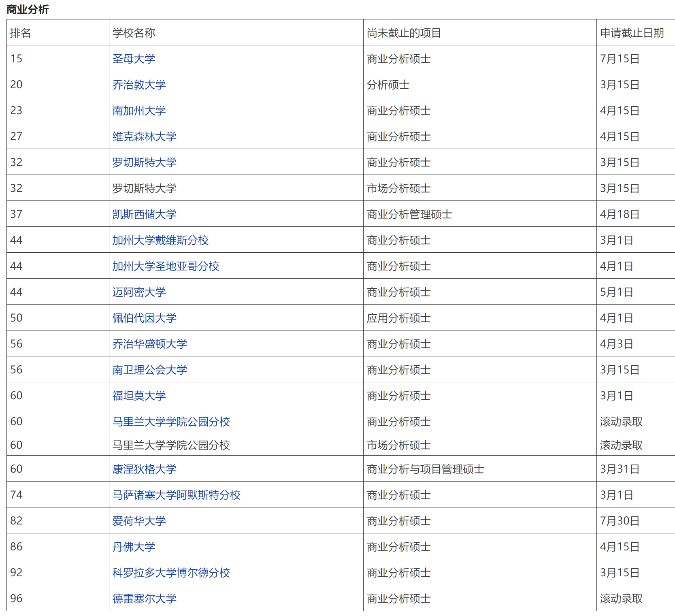Viewport: 675px width, 616px height.
Task: Visit the 凯斯西储大学 link
Action: click(144, 214)
